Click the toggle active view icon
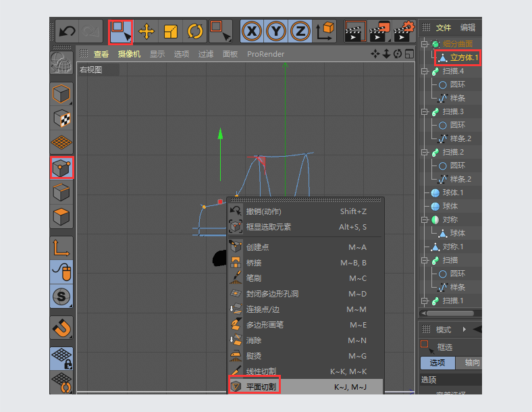 [410, 54]
